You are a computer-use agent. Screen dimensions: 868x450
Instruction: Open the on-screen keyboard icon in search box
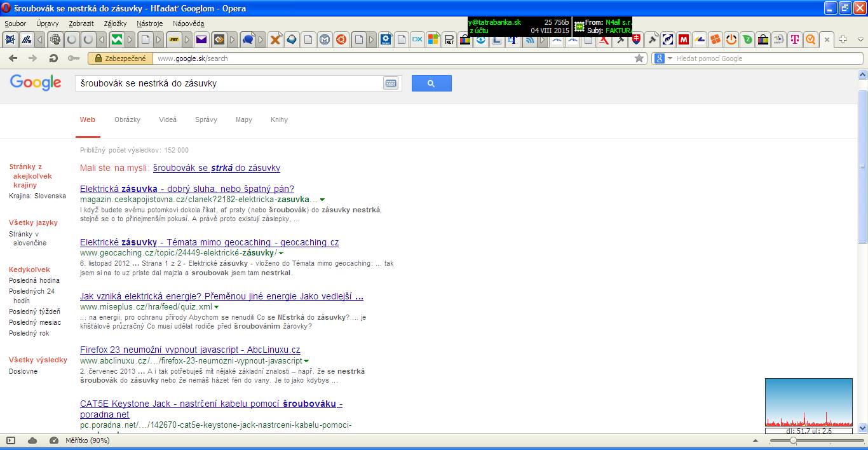391,83
